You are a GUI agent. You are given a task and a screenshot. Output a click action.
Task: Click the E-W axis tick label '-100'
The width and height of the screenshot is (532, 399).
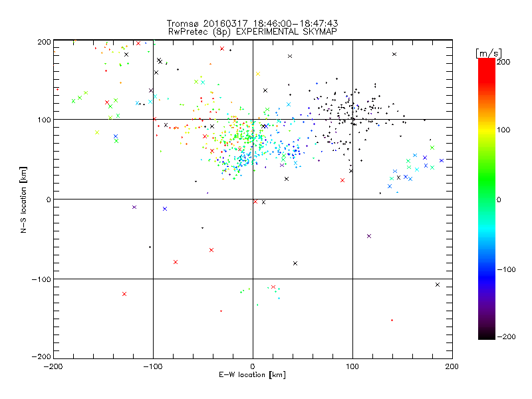pyautogui.click(x=153, y=366)
